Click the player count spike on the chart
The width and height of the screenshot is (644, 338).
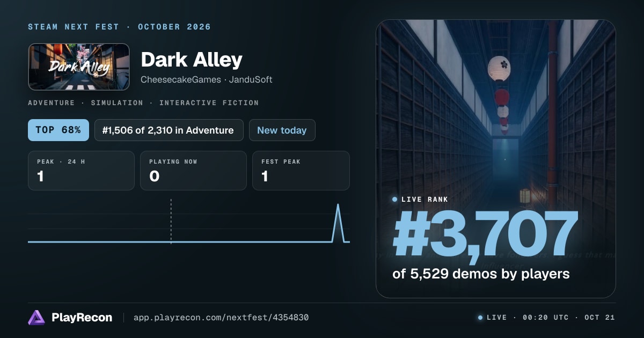coord(338,223)
